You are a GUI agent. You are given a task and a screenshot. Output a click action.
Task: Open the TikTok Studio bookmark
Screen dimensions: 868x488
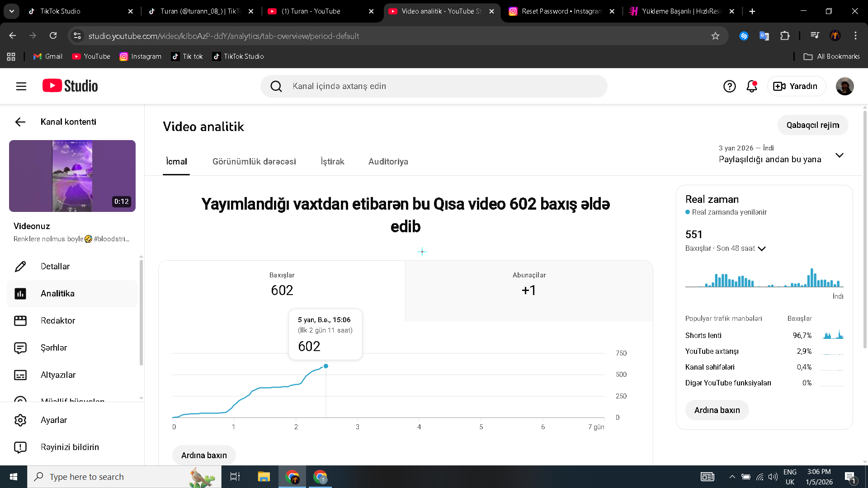[238, 56]
